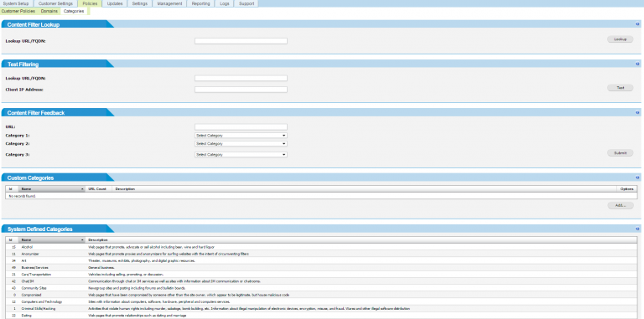The image size is (644, 319).
Task: Open the Logs tab
Action: tap(224, 3)
